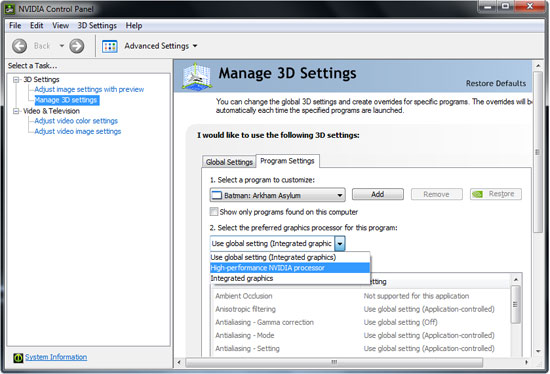Click the Manage 3D Settings header icon
Viewport: 550px width, 374px height.
[196, 76]
